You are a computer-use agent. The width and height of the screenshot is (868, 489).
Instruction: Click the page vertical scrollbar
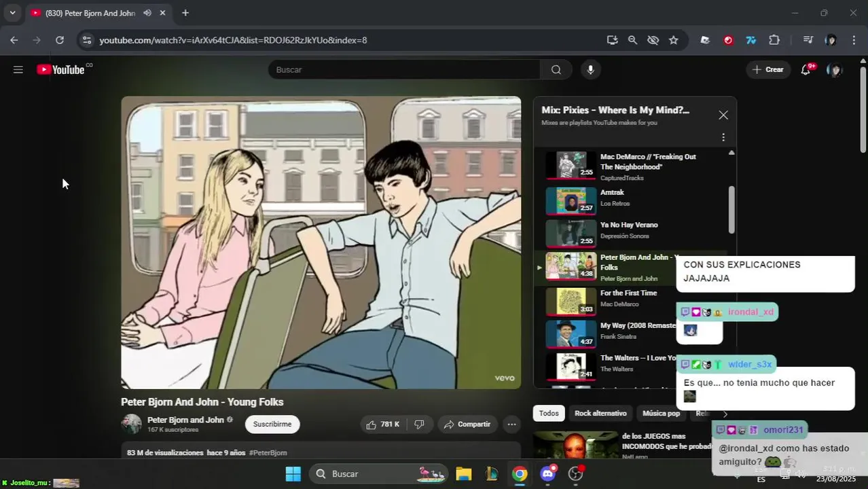[863, 109]
